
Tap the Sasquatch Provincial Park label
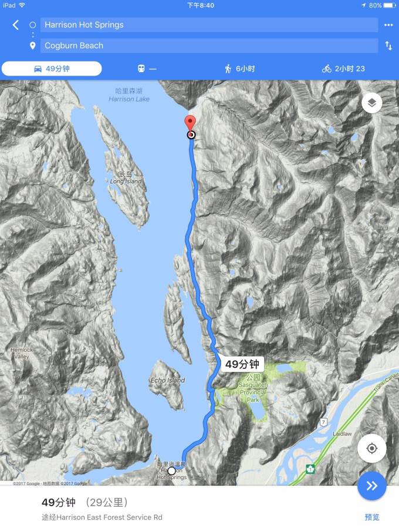[x=253, y=388]
